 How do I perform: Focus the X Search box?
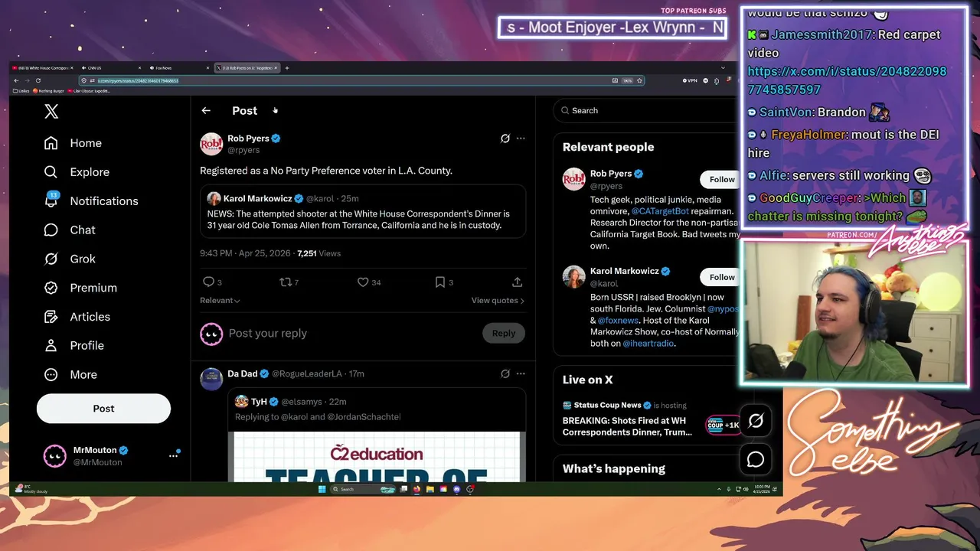coord(647,111)
